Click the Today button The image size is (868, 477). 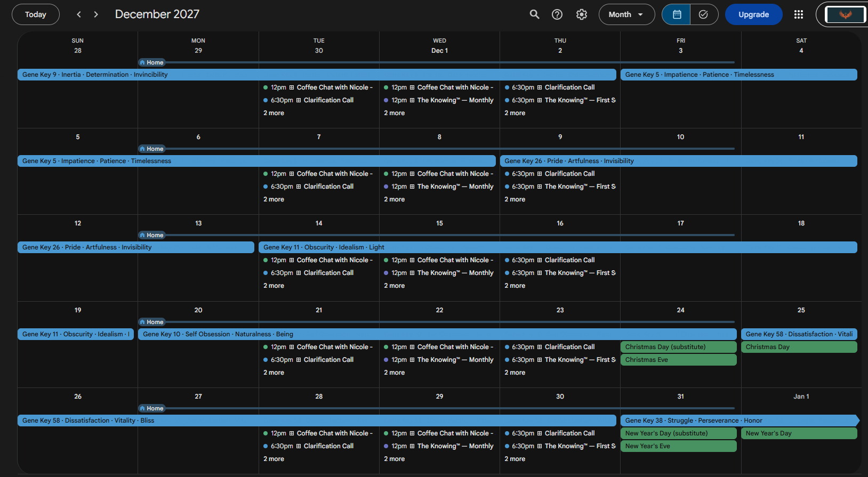[36, 14]
